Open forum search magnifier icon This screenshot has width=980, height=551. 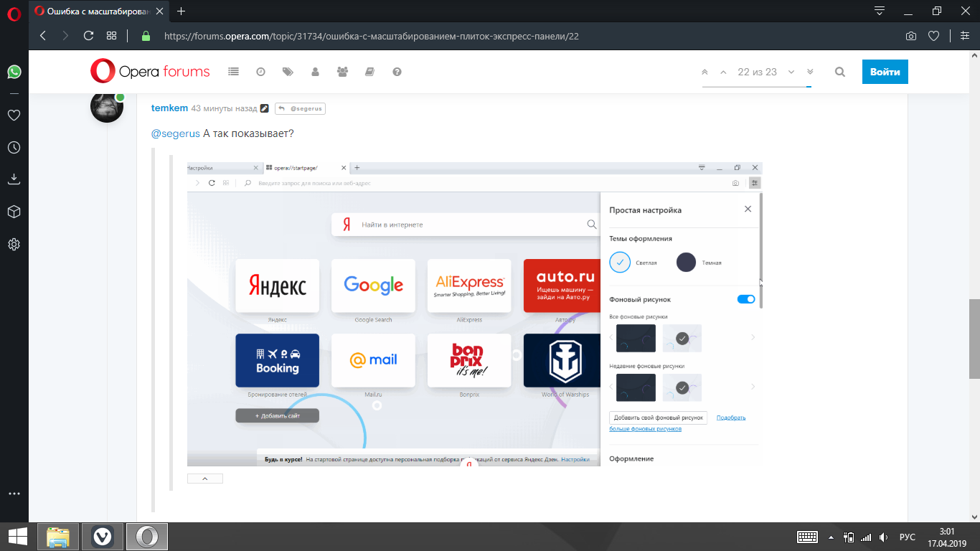tap(840, 72)
